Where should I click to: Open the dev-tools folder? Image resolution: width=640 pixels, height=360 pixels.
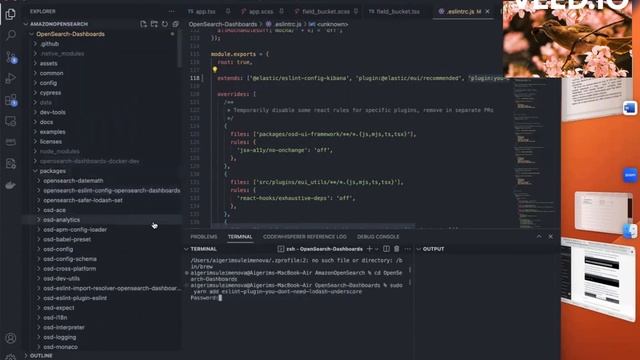tap(53, 112)
